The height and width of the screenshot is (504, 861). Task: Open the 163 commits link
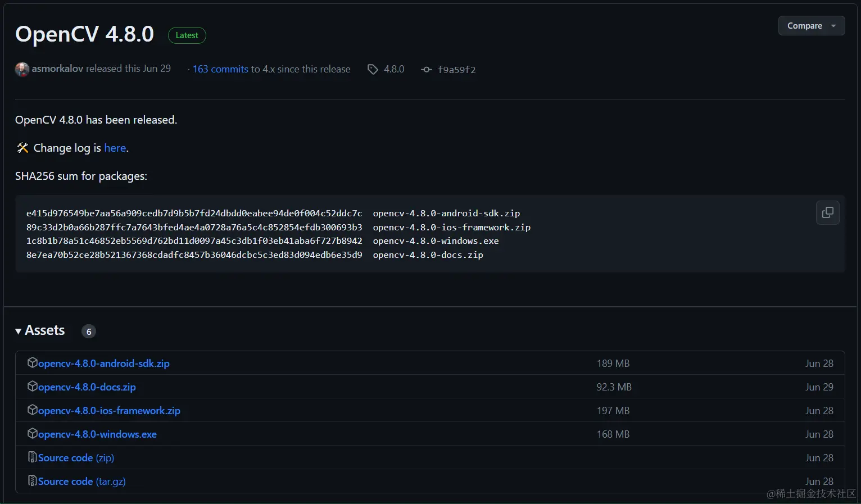[220, 69]
